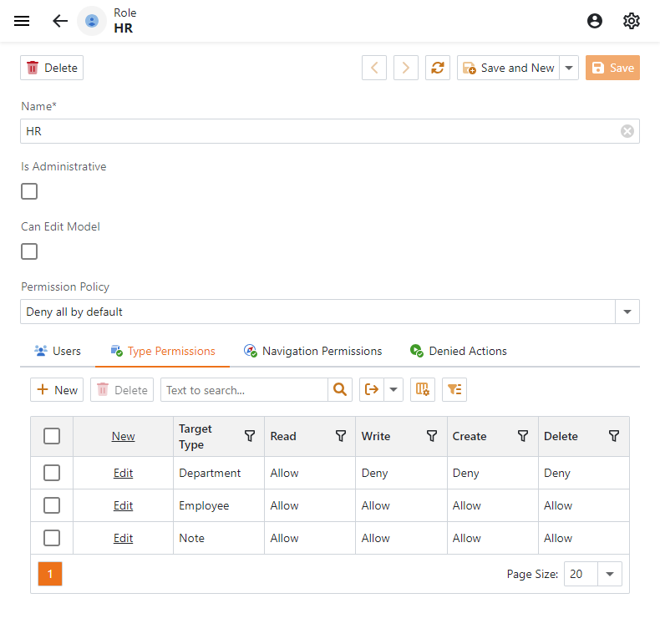
Task: Click Edit link for Note row
Action: tap(124, 538)
